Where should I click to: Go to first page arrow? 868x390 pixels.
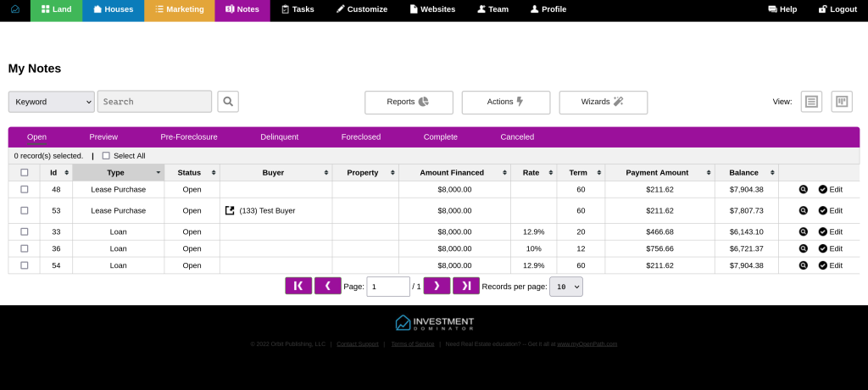tap(298, 287)
